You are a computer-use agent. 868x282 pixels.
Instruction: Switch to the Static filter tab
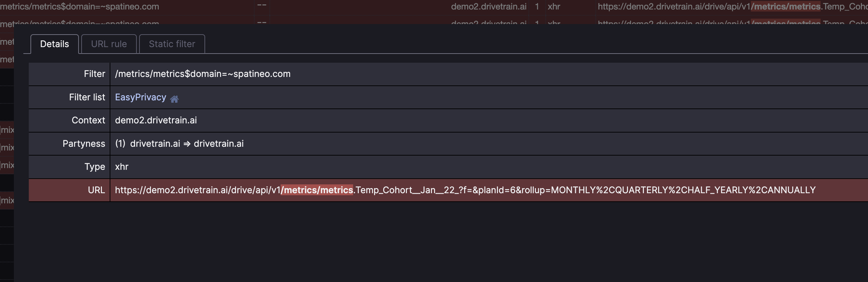(x=172, y=44)
